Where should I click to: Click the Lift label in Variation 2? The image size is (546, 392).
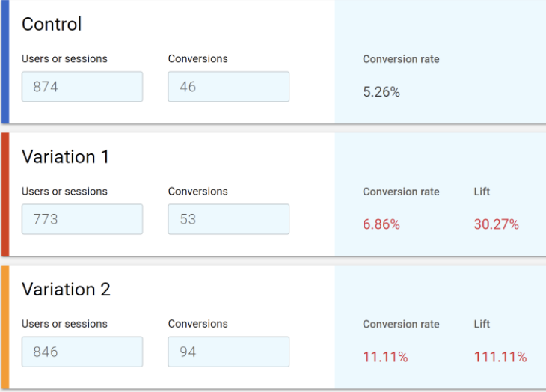(482, 324)
